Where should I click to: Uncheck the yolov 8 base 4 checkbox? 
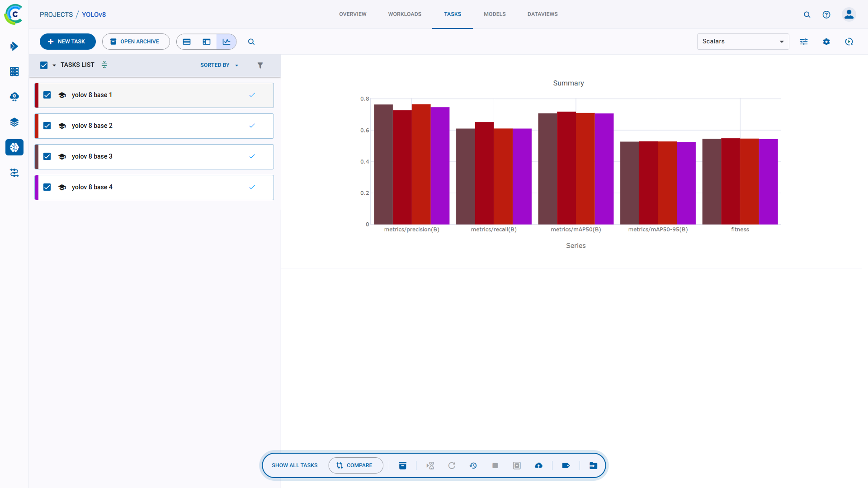click(x=47, y=187)
